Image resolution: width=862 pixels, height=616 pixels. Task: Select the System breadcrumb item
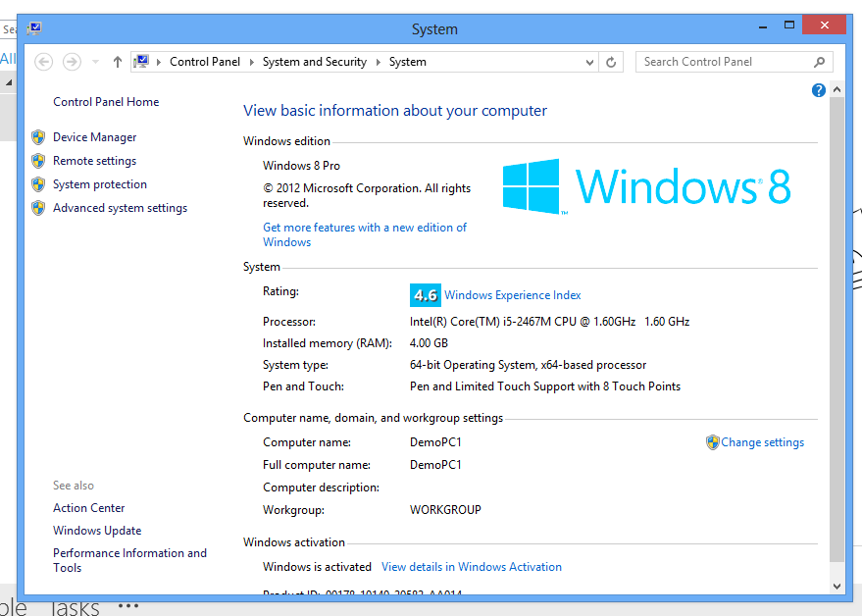click(x=407, y=62)
